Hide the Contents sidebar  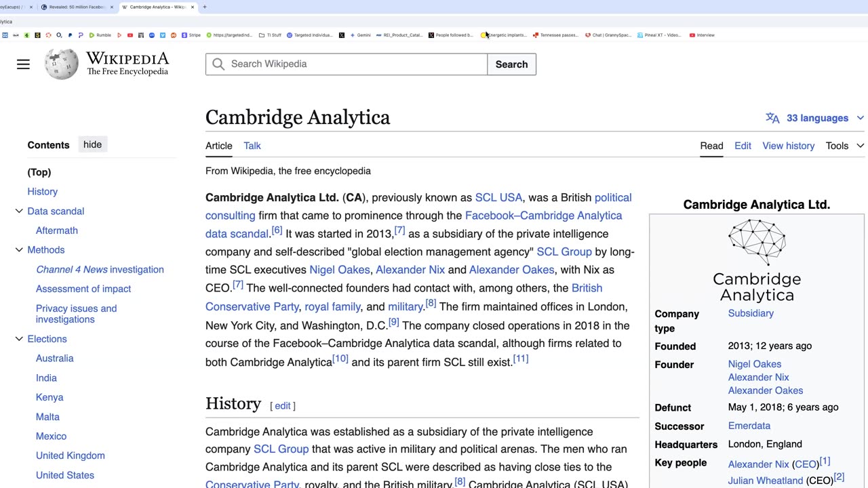pos(92,144)
